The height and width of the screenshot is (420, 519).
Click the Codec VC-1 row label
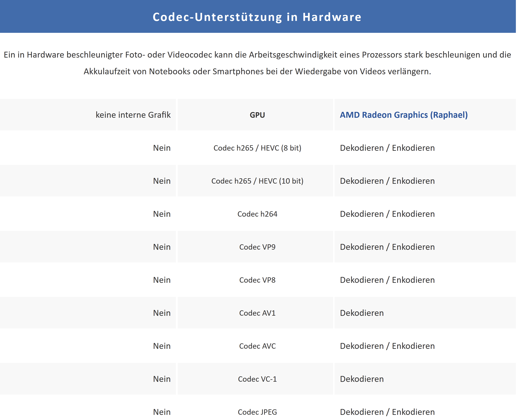click(x=257, y=379)
